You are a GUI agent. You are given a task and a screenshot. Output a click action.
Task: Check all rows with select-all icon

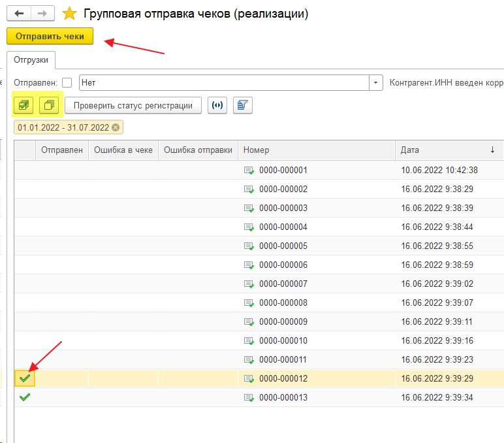[x=24, y=105]
